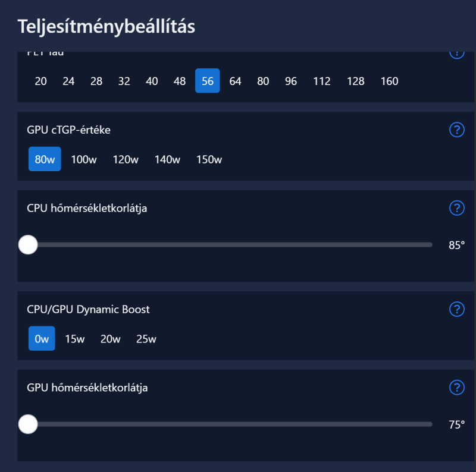
Task: Show help for CPU/GPU Dynamic Boost
Action: (456, 309)
